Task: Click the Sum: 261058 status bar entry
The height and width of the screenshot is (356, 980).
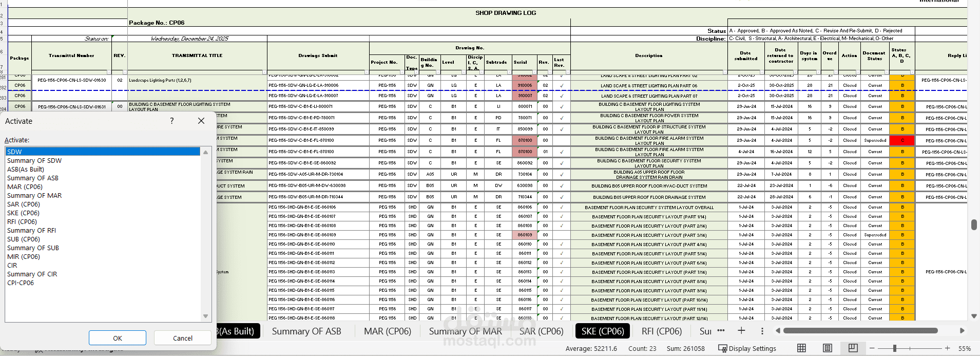Action: [685, 348]
